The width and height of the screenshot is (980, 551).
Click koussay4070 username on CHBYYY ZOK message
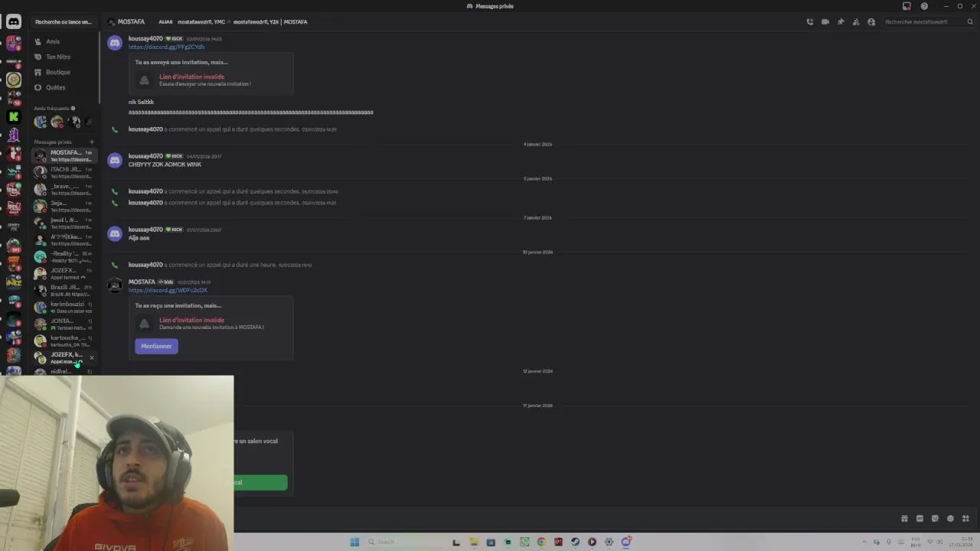[145, 156]
